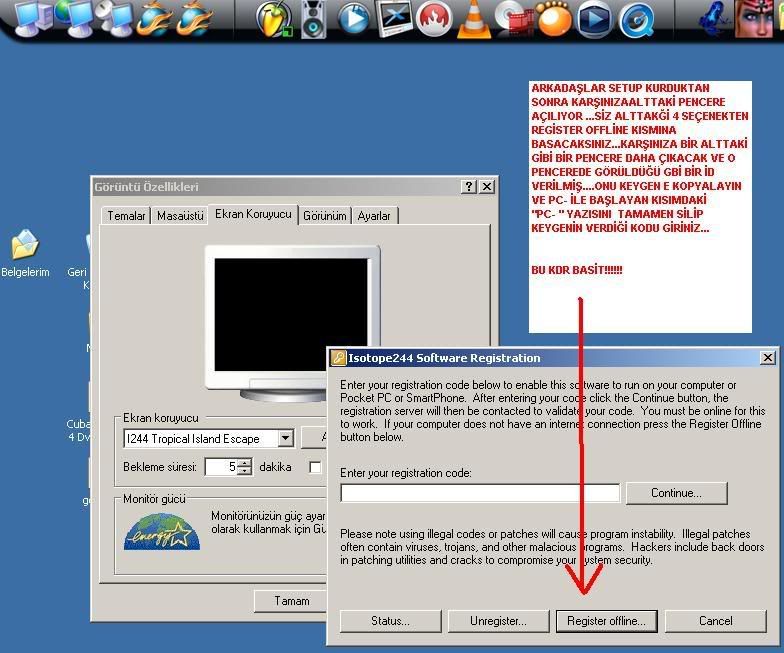Screen dimensions: 784x653
Task: Open My Computer from the top dock
Action: coord(34,19)
